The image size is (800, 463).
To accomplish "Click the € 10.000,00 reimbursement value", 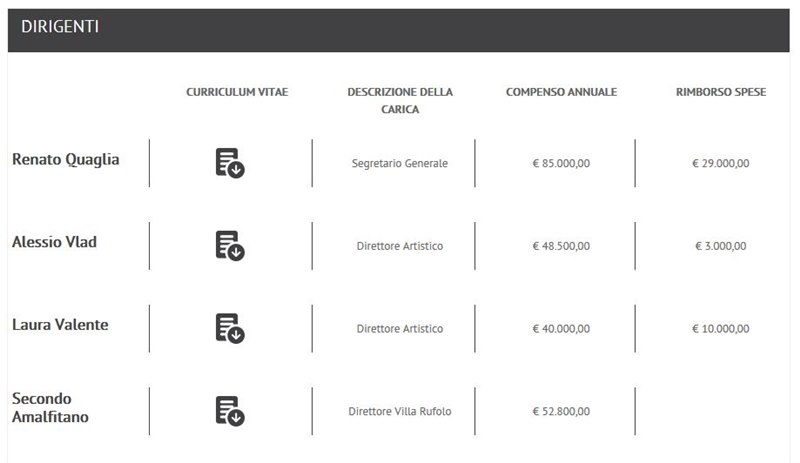I will (x=720, y=329).
